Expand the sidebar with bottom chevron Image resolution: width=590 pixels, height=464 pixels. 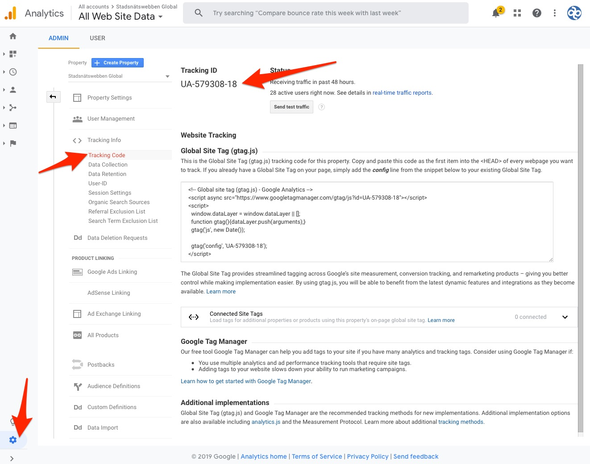click(x=12, y=458)
